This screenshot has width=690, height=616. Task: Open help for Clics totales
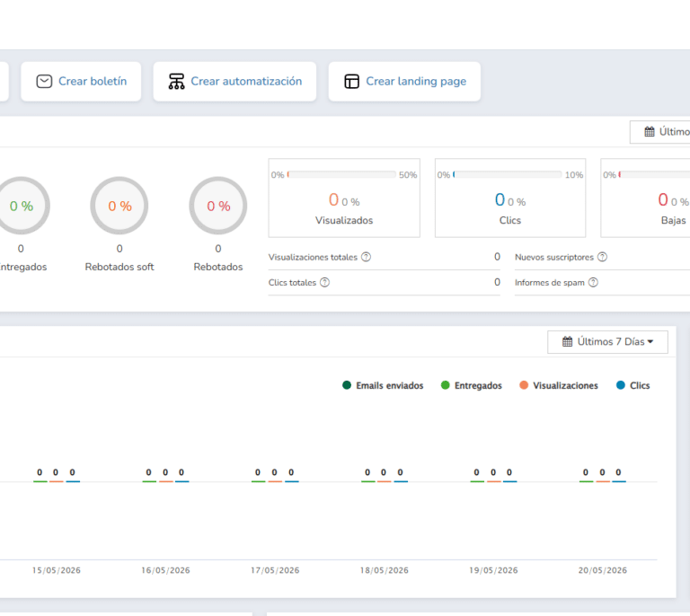(x=324, y=282)
